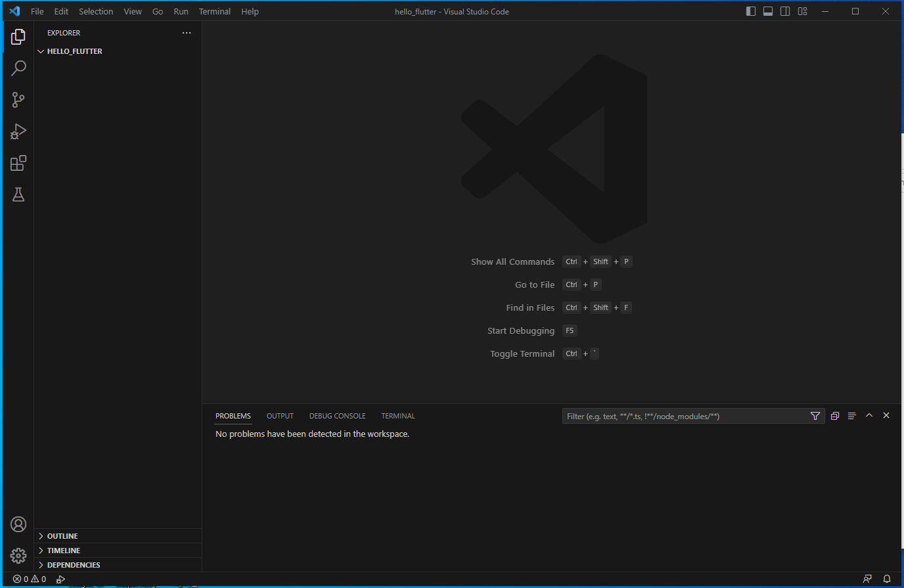Image resolution: width=904 pixels, height=588 pixels.
Task: Toggle the Primary Side Bar visibility
Action: 751,11
